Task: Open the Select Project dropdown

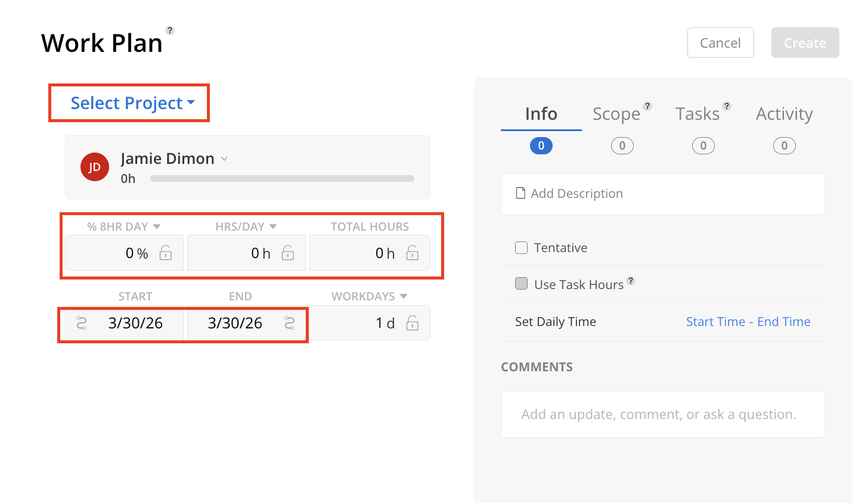Action: pyautogui.click(x=132, y=103)
